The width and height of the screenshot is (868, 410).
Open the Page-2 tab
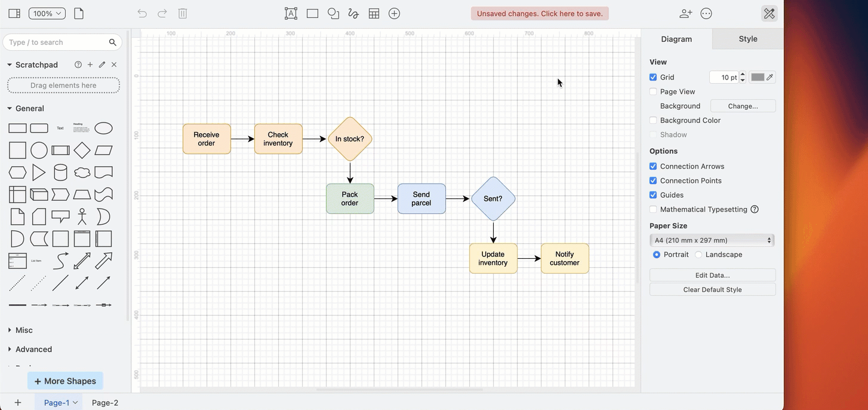point(105,402)
